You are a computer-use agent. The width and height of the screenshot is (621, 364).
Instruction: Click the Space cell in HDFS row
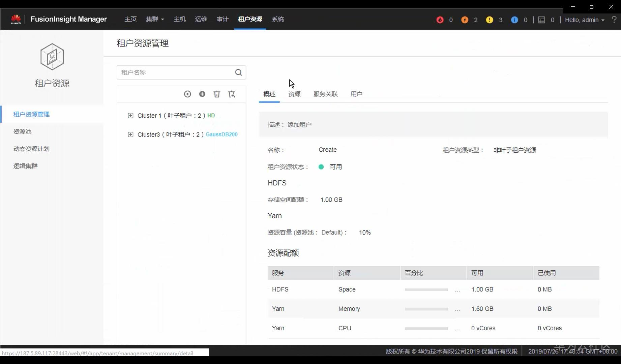point(347,290)
